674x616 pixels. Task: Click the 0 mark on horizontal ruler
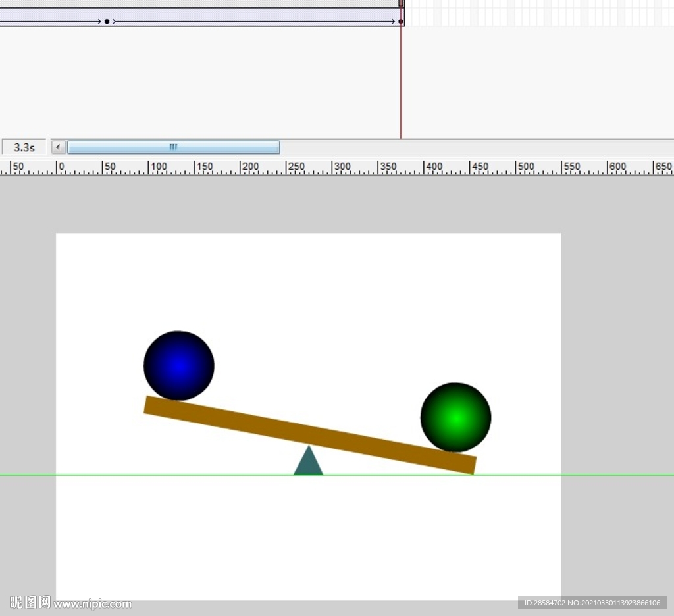coord(58,167)
